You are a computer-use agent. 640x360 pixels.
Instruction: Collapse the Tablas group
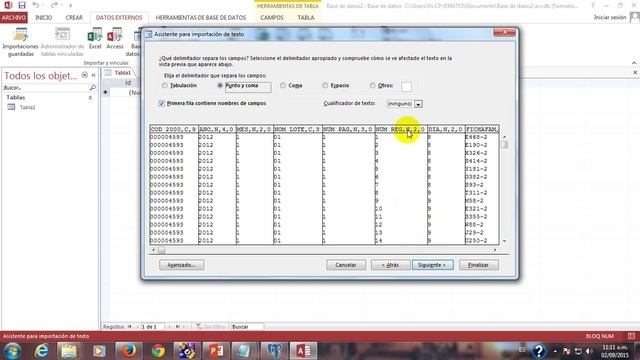tap(90, 98)
